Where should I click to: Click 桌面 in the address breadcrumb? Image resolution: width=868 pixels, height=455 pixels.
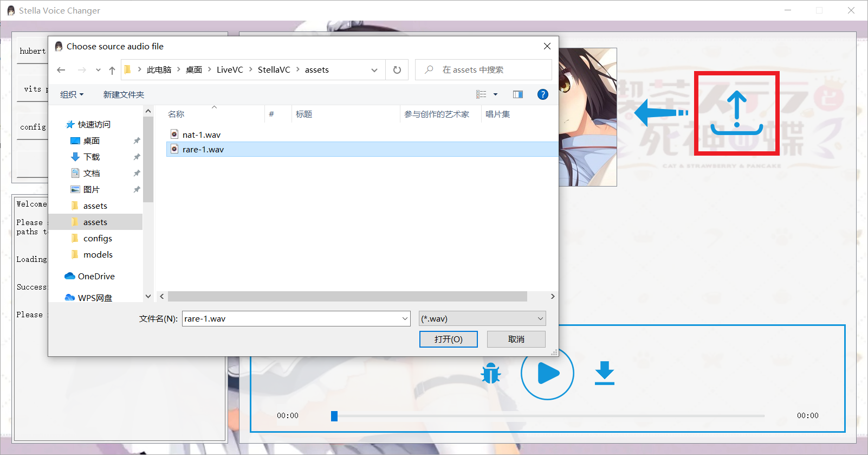(x=194, y=70)
